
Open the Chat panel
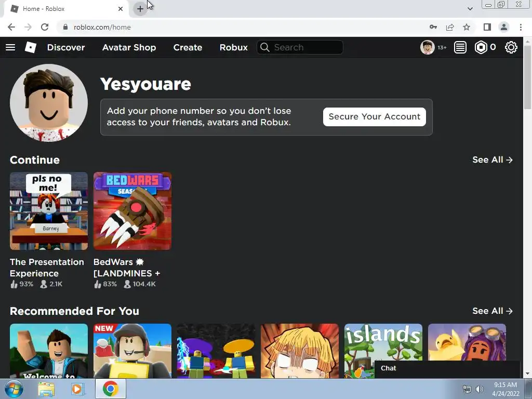tap(447, 369)
